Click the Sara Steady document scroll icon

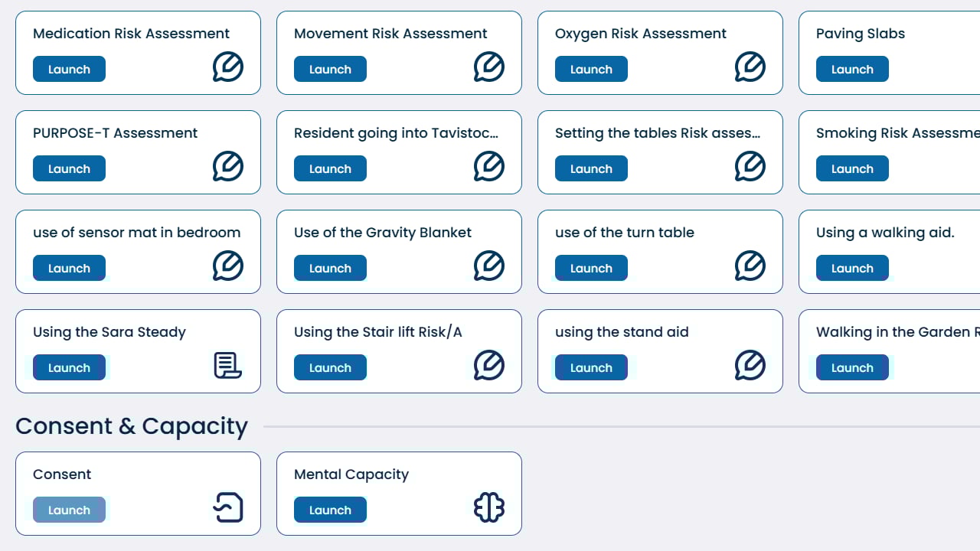click(x=228, y=366)
